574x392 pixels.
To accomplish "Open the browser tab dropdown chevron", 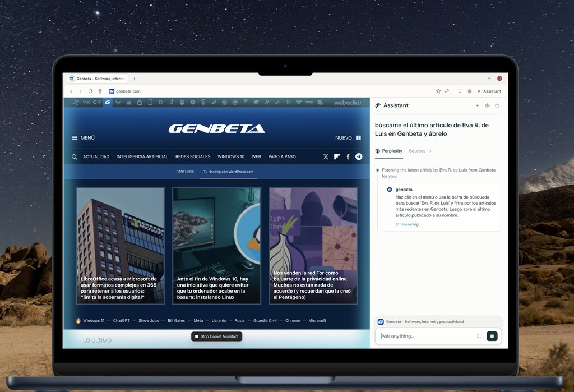I will point(489,79).
